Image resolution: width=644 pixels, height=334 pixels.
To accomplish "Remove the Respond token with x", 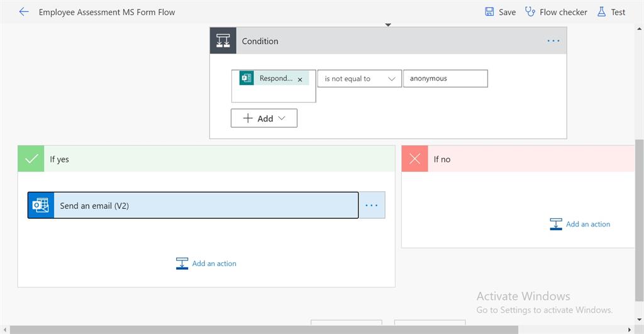I will [x=300, y=80].
